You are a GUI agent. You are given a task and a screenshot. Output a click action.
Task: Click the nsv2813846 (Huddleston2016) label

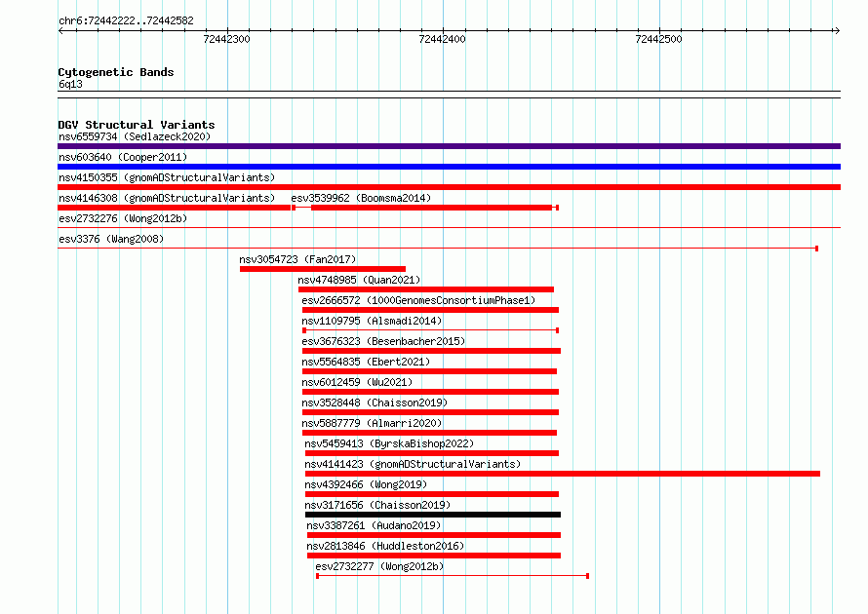click(x=385, y=546)
